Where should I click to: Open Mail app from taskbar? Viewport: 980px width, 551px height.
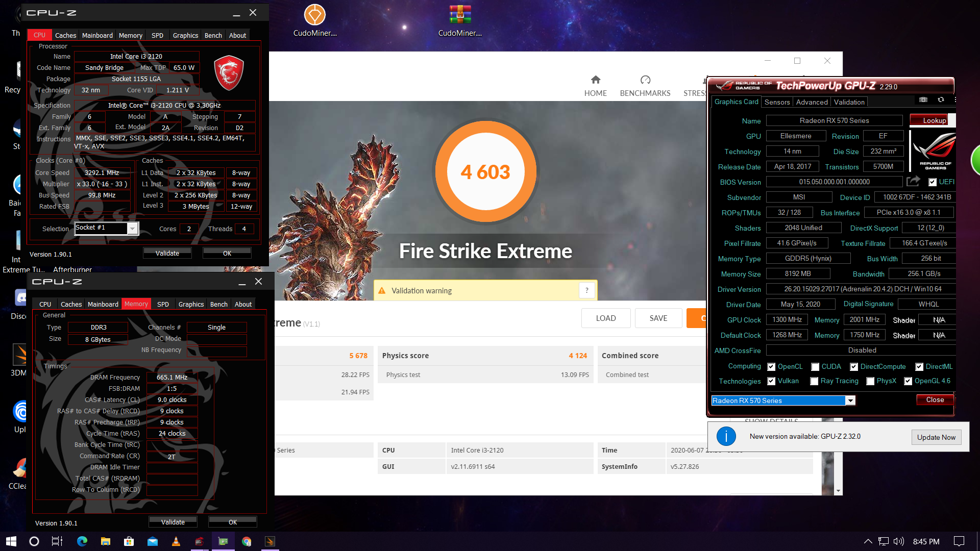tap(153, 541)
